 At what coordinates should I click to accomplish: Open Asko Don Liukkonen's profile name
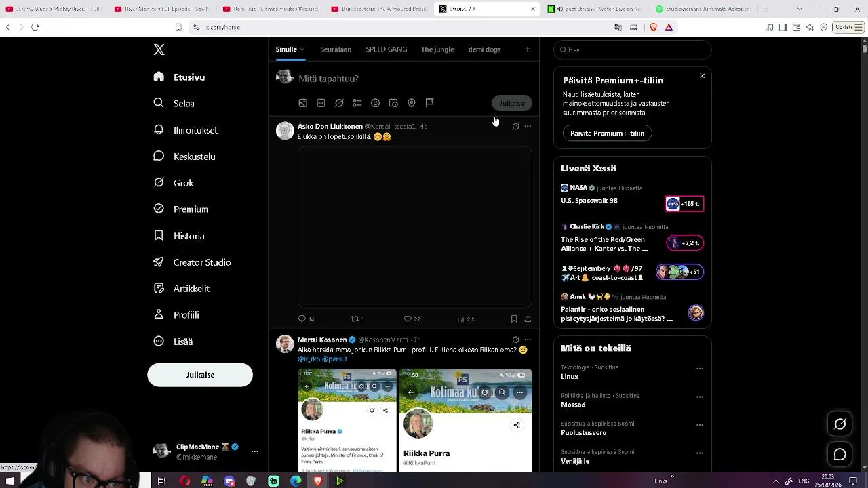[330, 127]
